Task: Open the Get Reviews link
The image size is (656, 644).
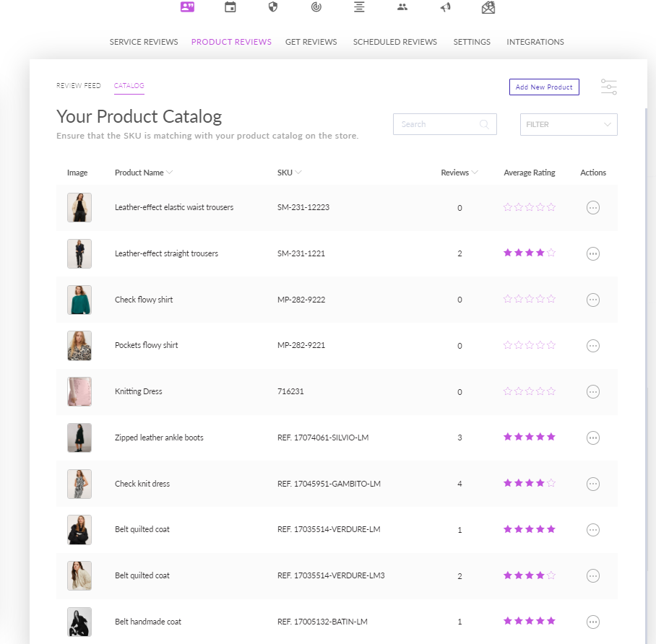Action: (x=311, y=42)
